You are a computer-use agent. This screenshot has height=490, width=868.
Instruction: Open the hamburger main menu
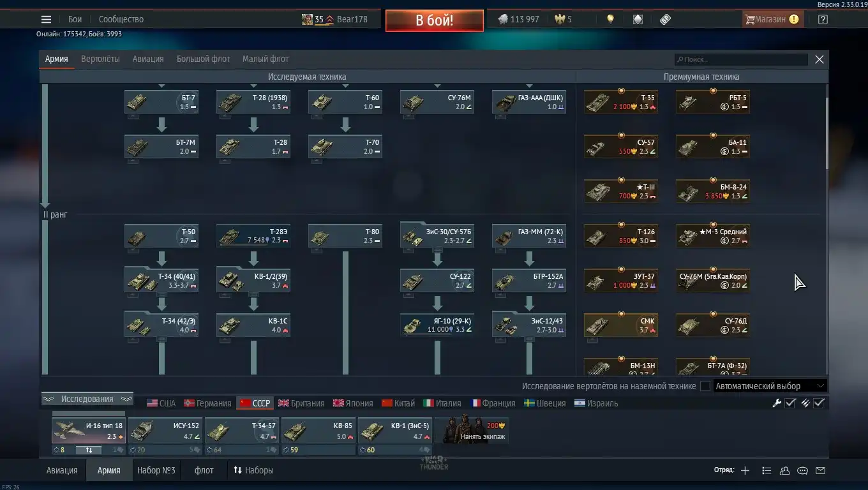point(46,19)
